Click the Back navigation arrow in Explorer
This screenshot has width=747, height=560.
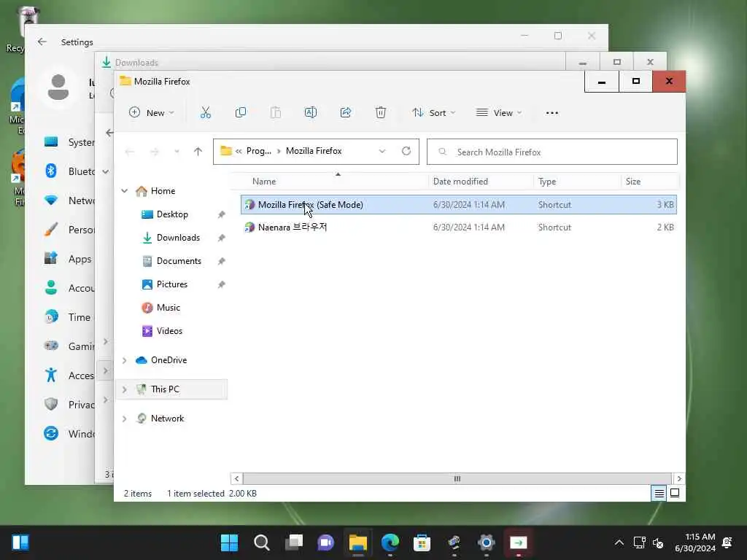pyautogui.click(x=129, y=152)
